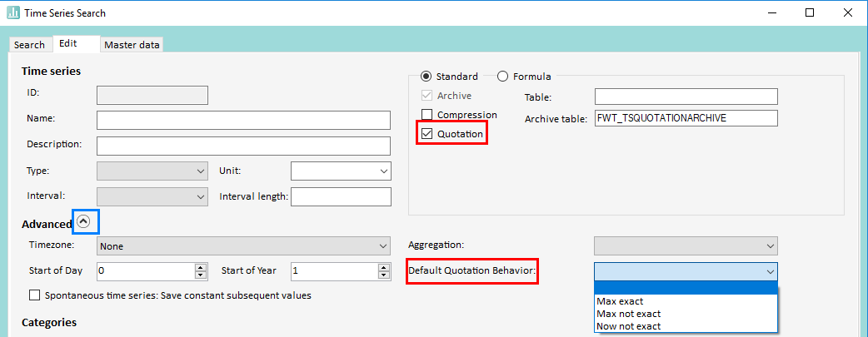This screenshot has height=337, width=868.
Task: Click the Time Series Search app icon
Action: coord(13,13)
